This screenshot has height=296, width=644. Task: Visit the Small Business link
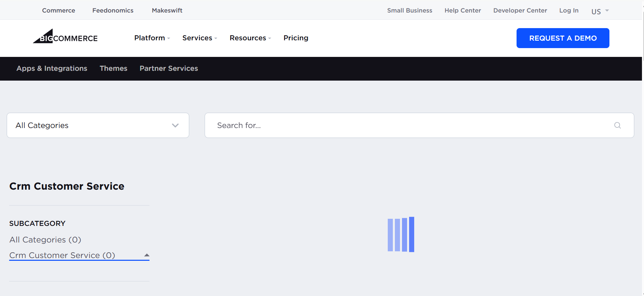(409, 10)
